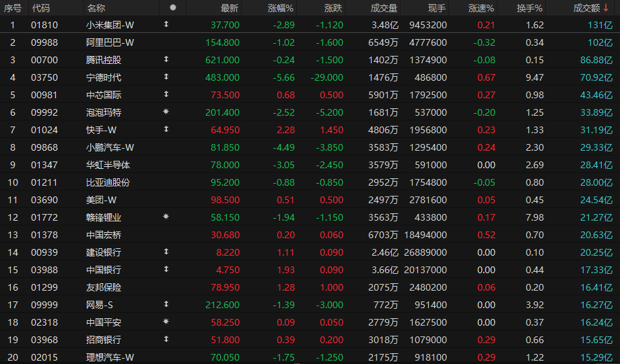
Task: Click the up-down marker icon for 网易-S
Action: [166, 304]
